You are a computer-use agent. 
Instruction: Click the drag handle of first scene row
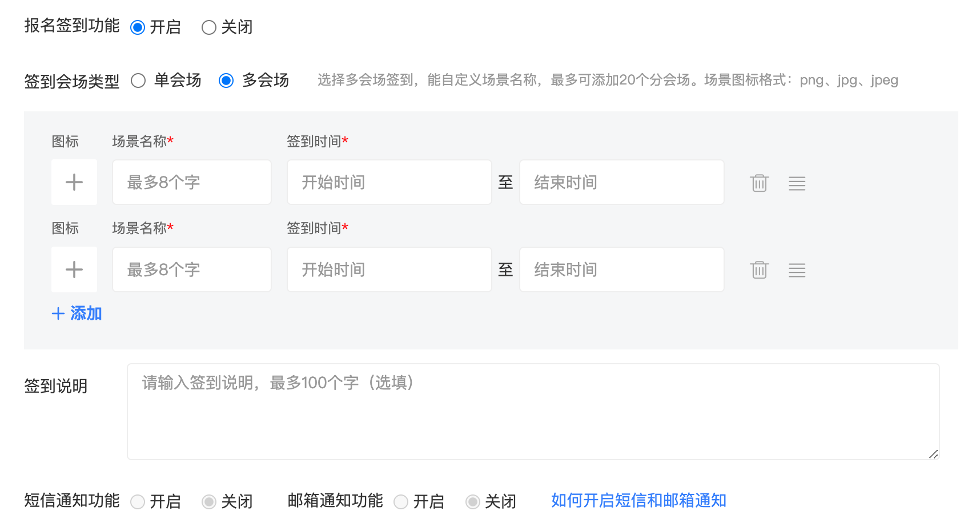(797, 183)
